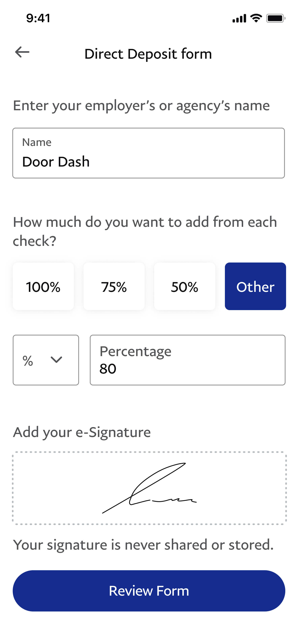
Task: Choose the 50% amount option
Action: point(185,286)
